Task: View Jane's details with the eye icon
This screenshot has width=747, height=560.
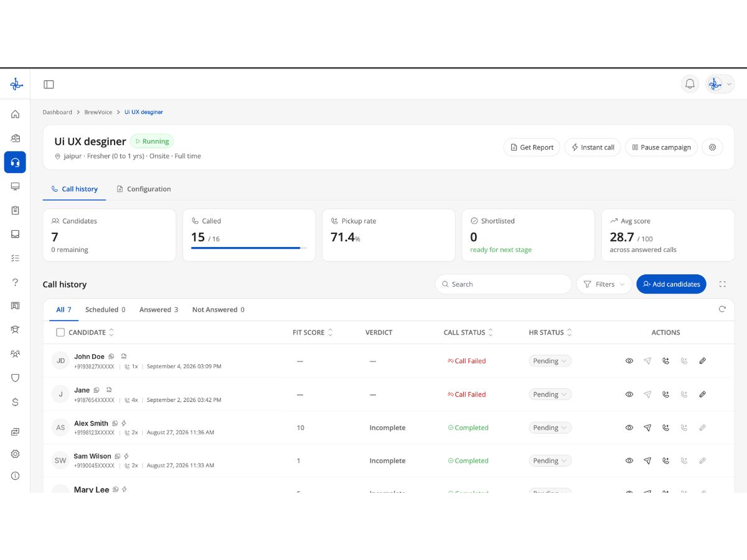Action: click(629, 394)
